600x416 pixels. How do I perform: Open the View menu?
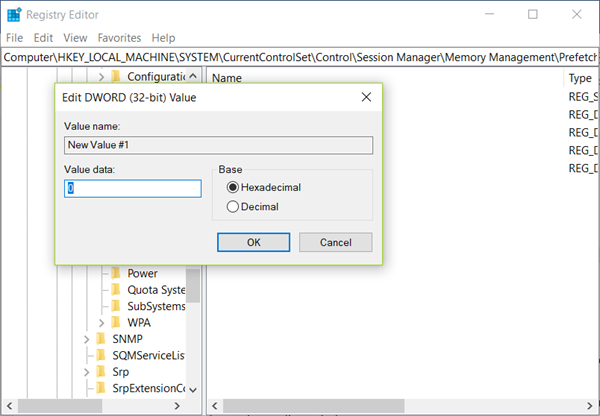pyautogui.click(x=75, y=38)
